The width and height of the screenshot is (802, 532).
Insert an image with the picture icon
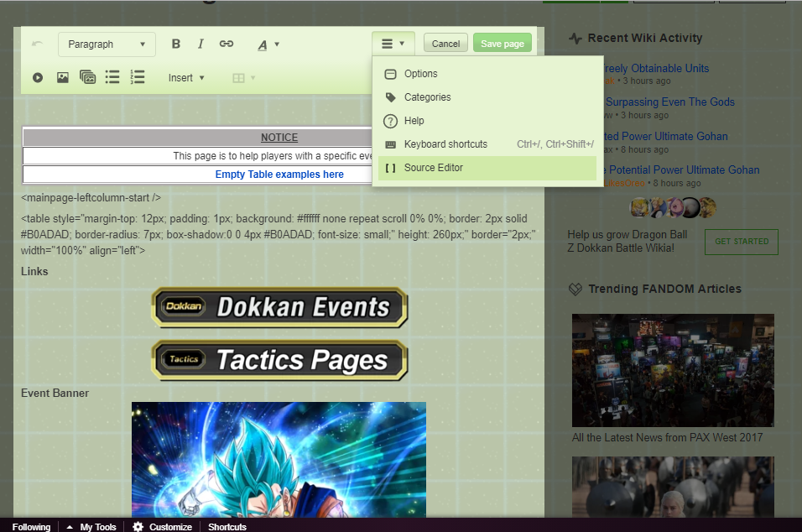pyautogui.click(x=62, y=78)
